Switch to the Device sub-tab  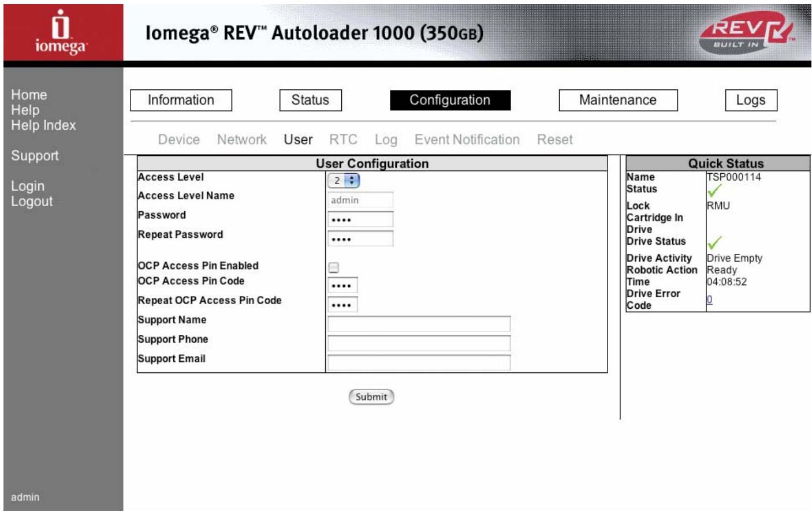click(179, 140)
